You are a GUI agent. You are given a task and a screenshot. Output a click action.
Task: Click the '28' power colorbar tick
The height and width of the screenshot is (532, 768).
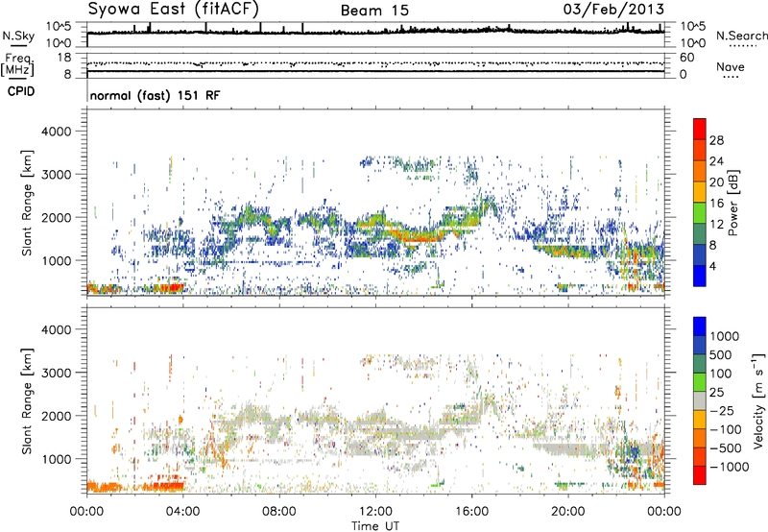716,140
